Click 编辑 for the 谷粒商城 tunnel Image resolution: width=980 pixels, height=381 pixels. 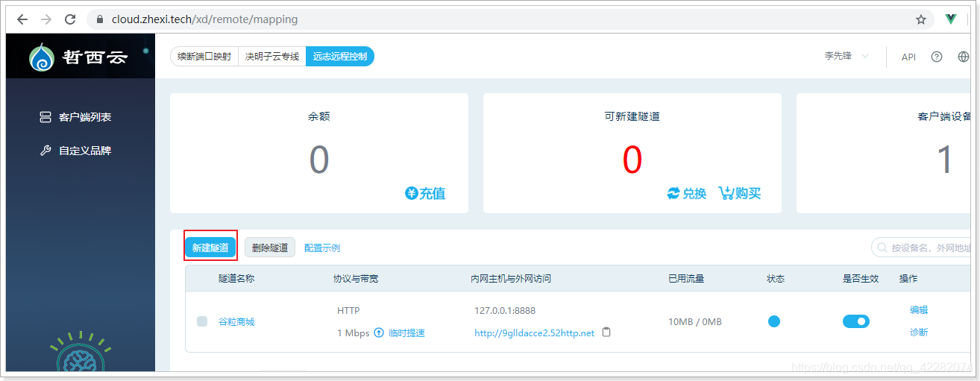919,310
